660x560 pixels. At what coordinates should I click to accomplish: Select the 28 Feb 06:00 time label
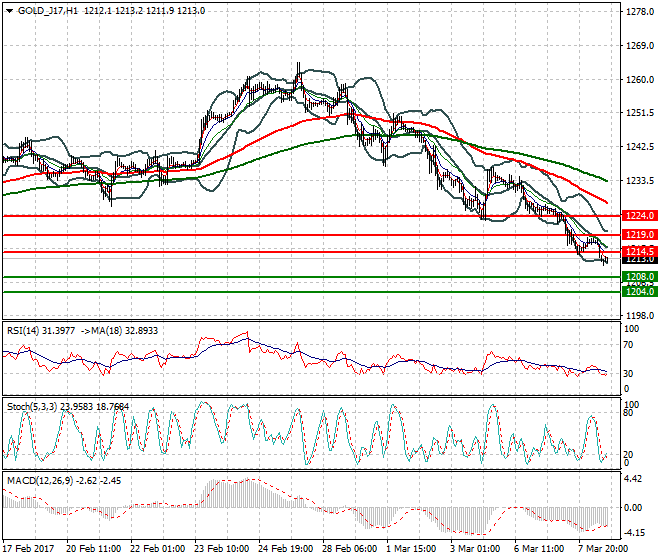(x=349, y=549)
